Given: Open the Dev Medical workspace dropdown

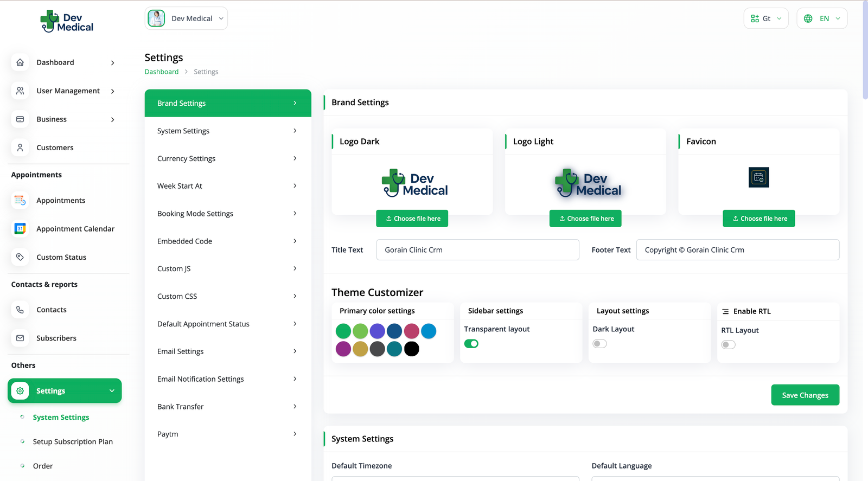Looking at the screenshot, I should pyautogui.click(x=186, y=18).
